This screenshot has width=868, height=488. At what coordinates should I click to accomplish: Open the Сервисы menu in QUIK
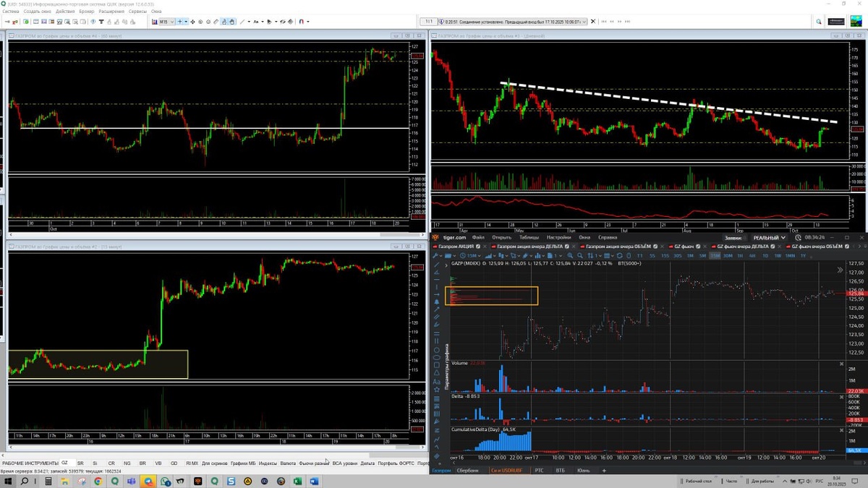pos(138,12)
